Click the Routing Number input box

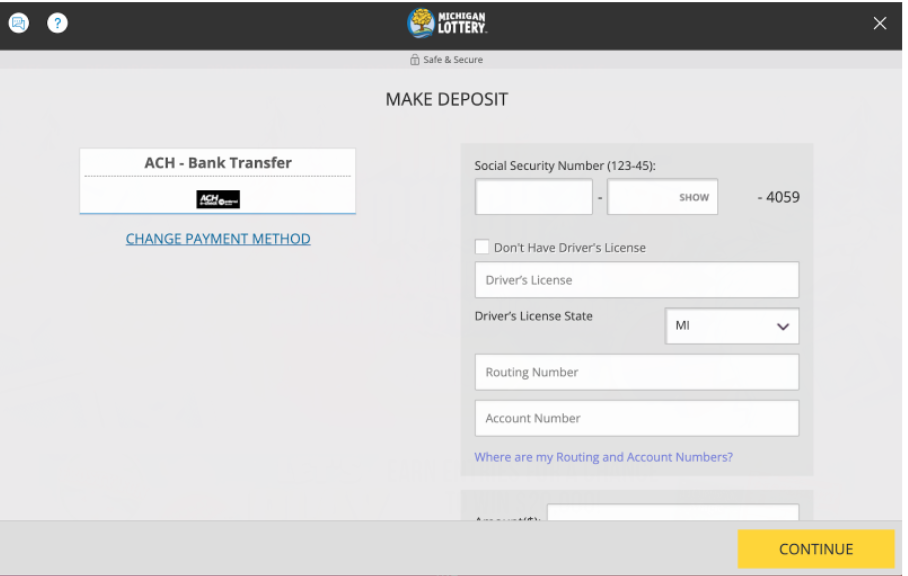pos(636,371)
